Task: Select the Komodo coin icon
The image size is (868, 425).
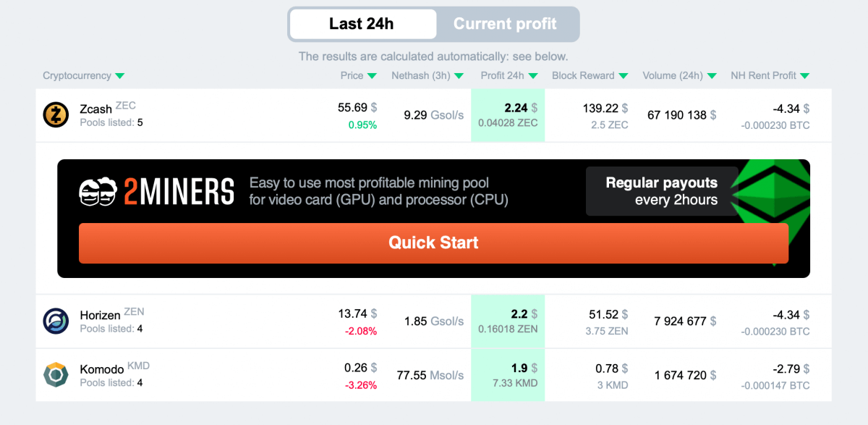Action: 58,374
